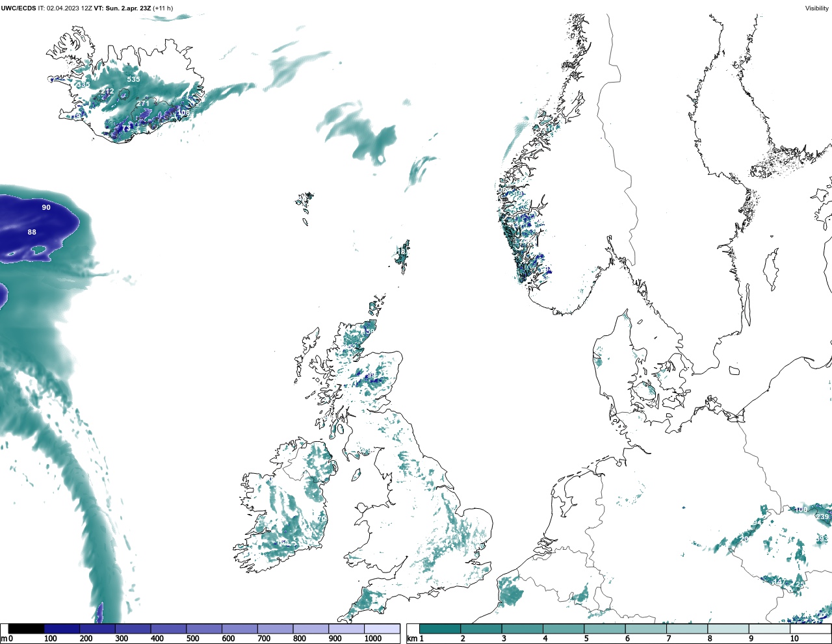Select the dark navy 100–200 m legend swatch
The height and width of the screenshot is (644, 832).
click(62, 629)
